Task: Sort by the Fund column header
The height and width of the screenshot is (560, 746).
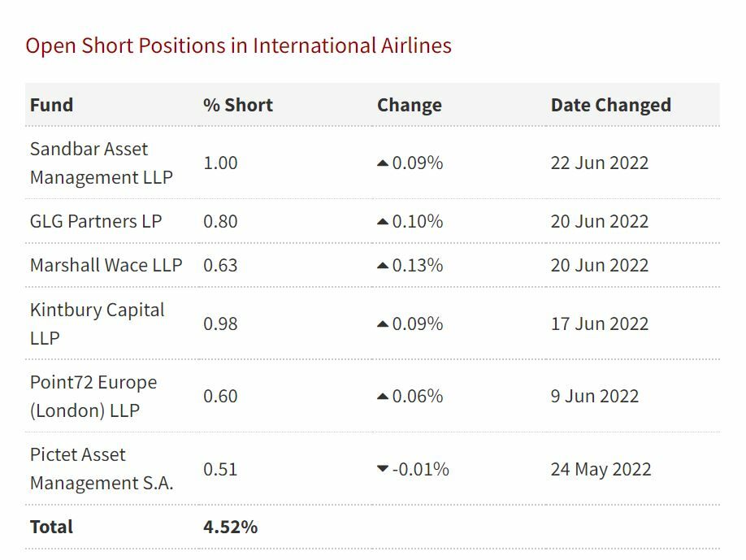Action: coord(52,105)
